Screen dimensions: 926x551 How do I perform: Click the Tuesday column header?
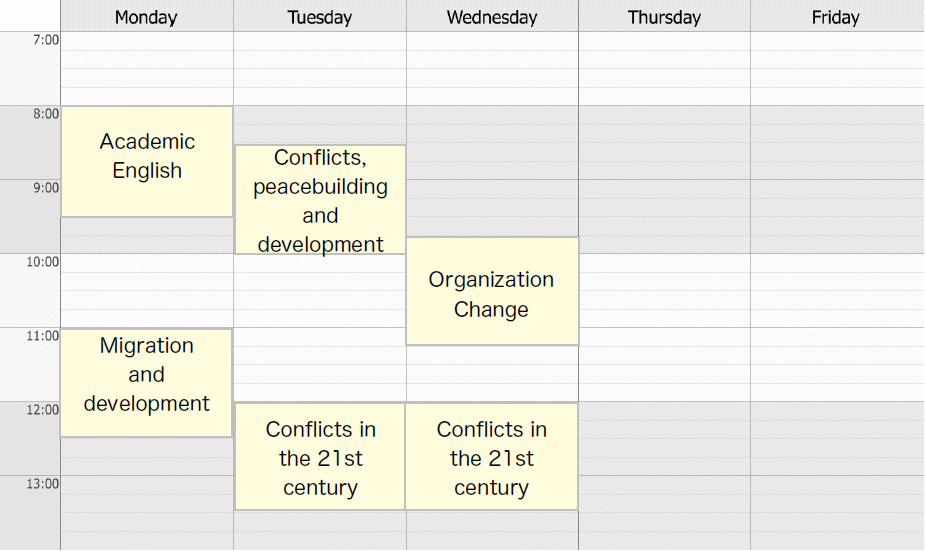click(319, 17)
